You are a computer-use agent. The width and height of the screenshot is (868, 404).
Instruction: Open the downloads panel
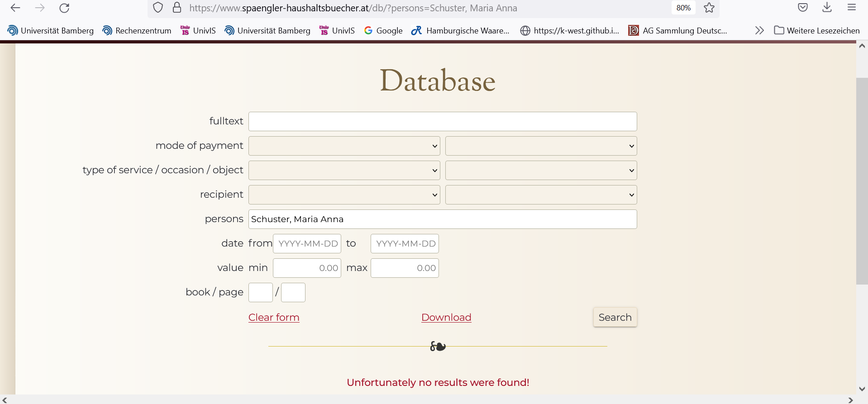click(x=827, y=7)
